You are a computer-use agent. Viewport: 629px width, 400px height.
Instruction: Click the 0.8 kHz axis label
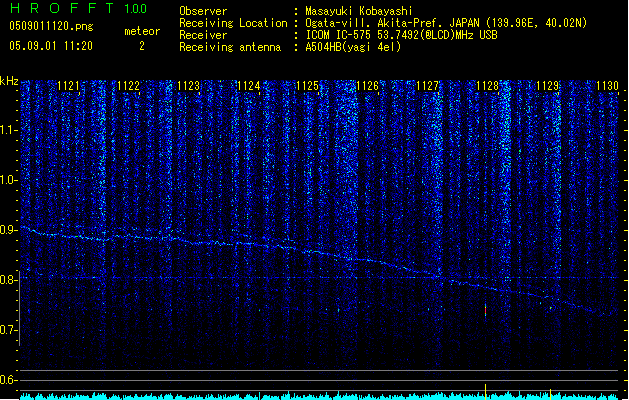click(9, 280)
